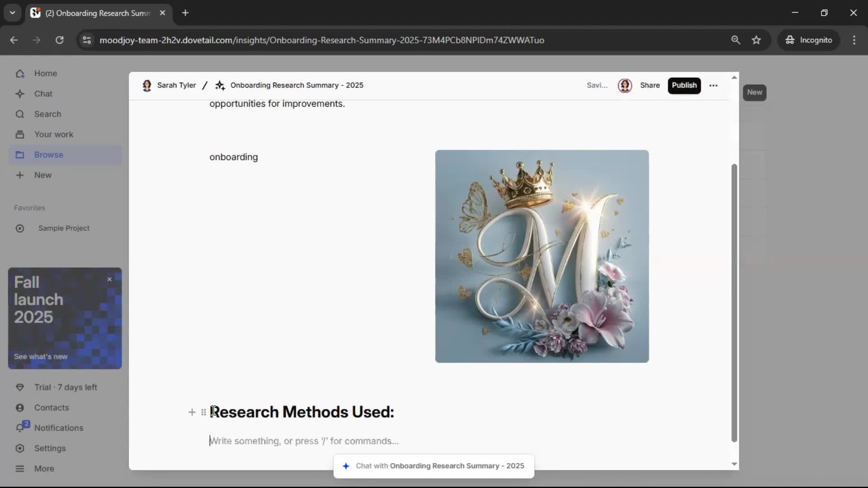Screen dimensions: 868x488
Task: Expand the More menu in sidebar
Action: click(44, 469)
